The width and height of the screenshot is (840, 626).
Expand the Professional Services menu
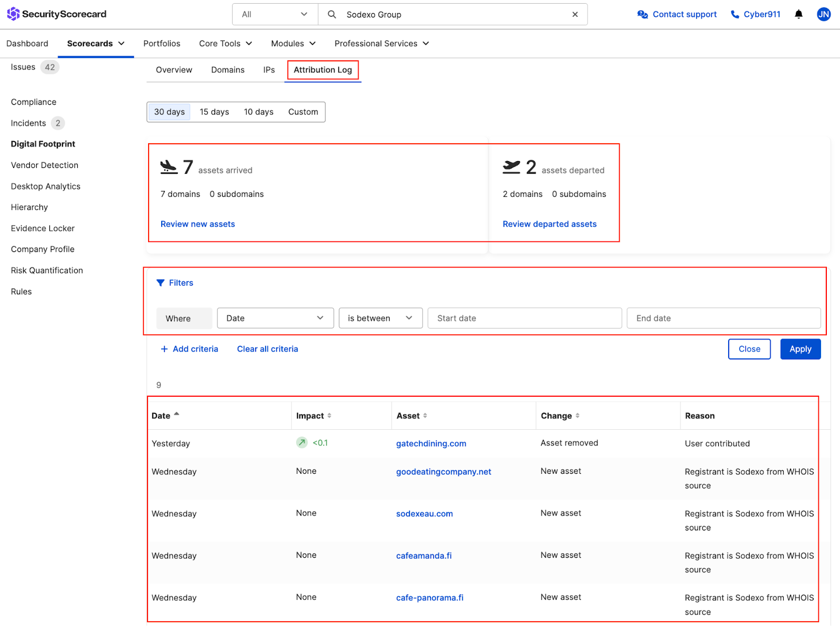coord(382,44)
